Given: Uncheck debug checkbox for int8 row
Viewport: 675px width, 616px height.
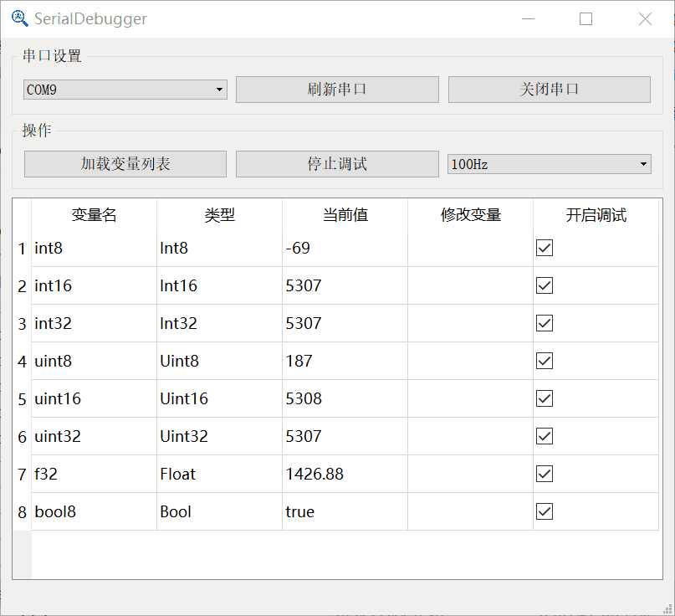Looking at the screenshot, I should pos(545,248).
